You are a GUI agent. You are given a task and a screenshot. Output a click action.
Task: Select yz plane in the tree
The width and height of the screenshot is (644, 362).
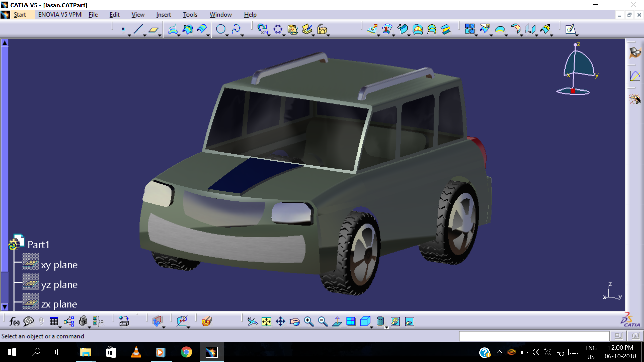point(59,285)
